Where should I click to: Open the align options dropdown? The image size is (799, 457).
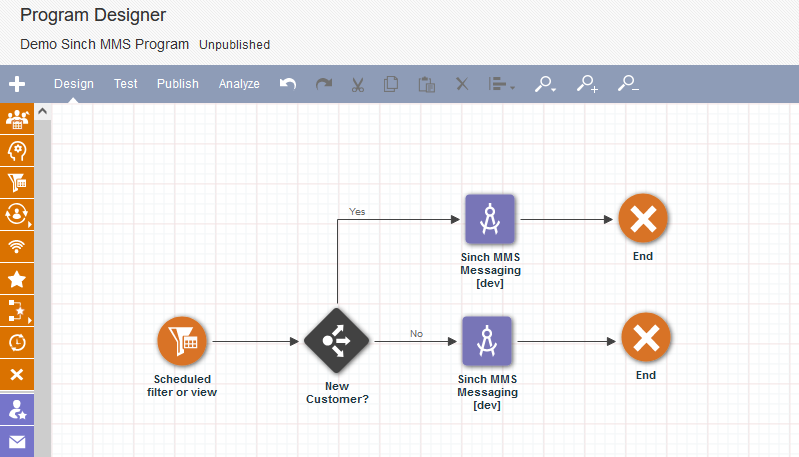click(501, 84)
